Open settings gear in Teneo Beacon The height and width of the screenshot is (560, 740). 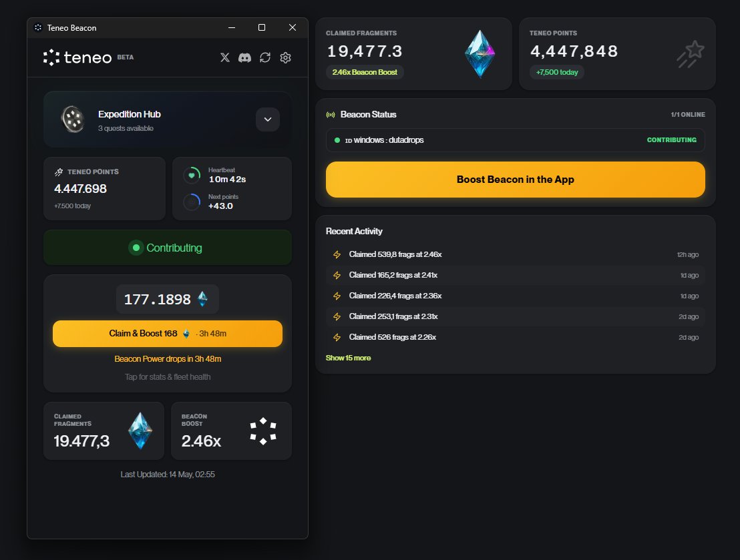point(286,57)
